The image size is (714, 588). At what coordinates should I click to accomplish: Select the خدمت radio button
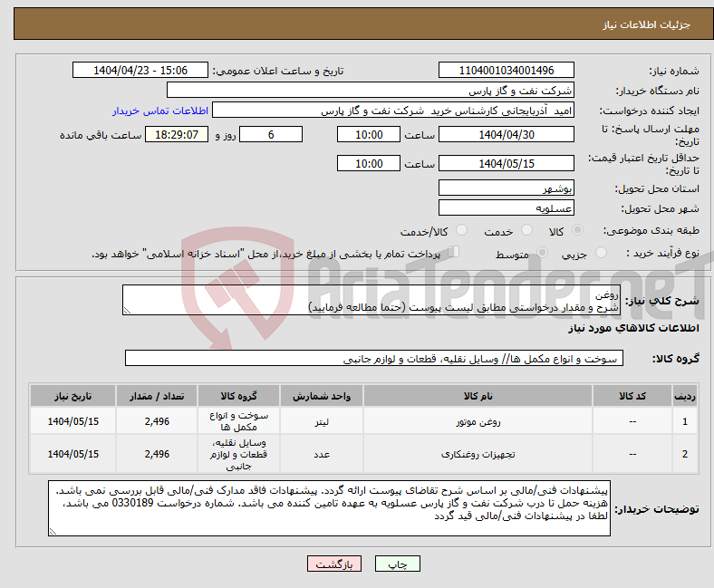(x=526, y=230)
